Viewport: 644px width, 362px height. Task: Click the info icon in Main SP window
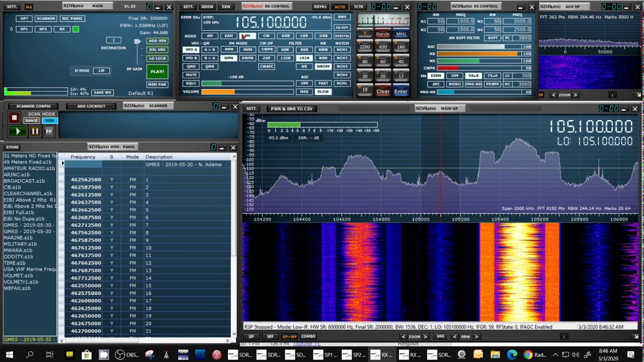[564, 336]
